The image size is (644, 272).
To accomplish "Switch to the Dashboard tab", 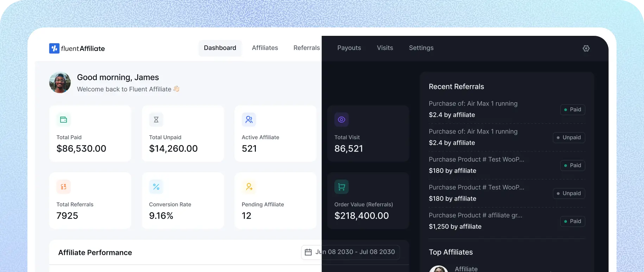I will (220, 48).
